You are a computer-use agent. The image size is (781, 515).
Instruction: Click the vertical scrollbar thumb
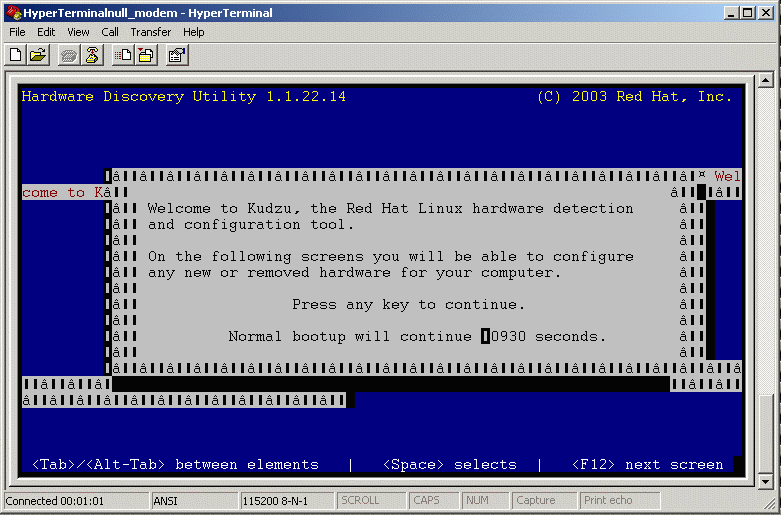coord(766,434)
